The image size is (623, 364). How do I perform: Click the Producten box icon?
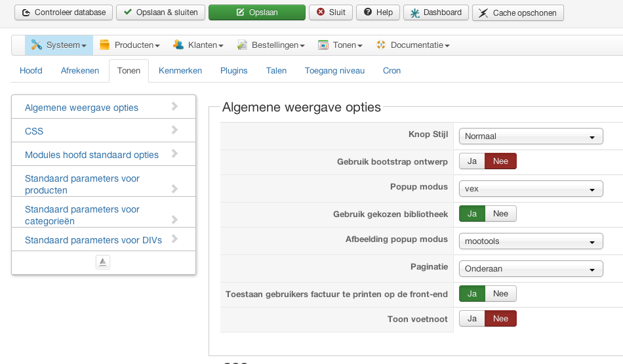click(x=104, y=45)
